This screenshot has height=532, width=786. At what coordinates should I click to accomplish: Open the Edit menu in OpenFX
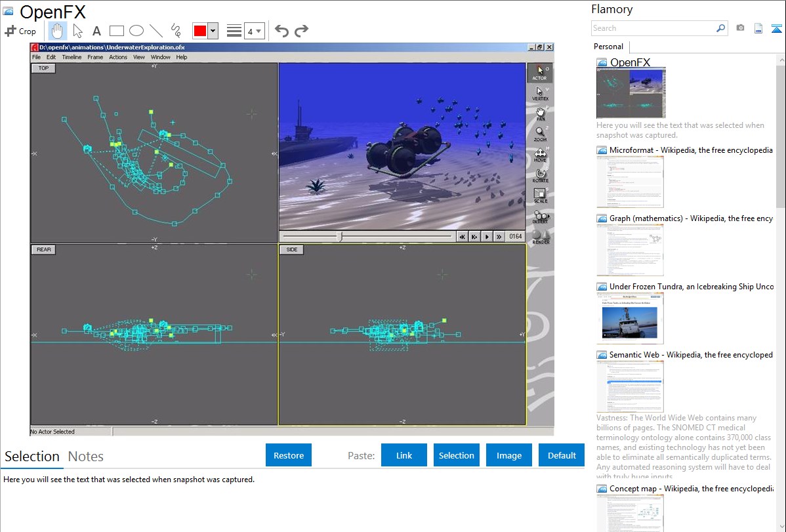pyautogui.click(x=51, y=57)
